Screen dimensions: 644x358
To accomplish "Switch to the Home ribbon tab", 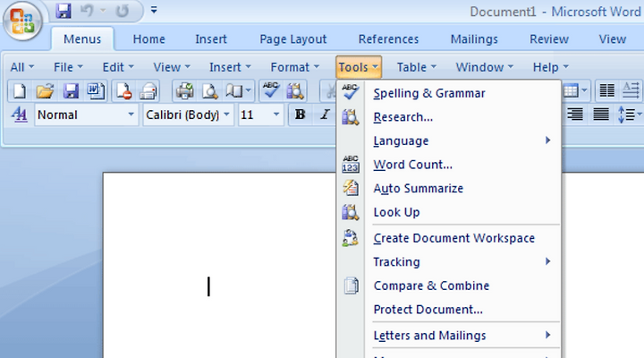I will pos(149,39).
